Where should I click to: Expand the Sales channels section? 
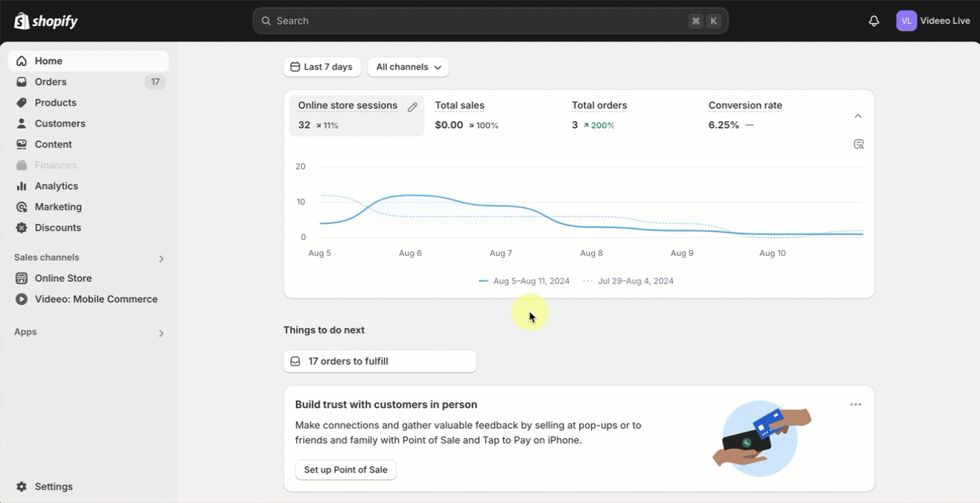(x=161, y=259)
